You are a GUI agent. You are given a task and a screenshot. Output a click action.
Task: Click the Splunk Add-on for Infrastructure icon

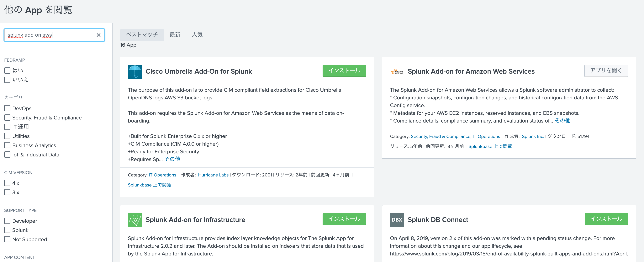point(135,220)
